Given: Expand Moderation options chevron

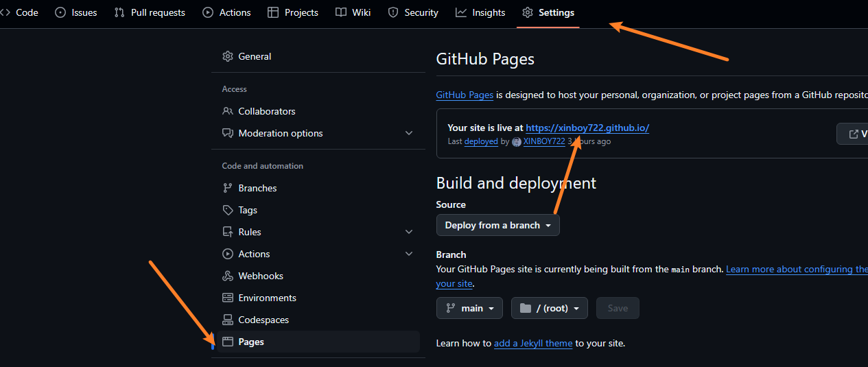Looking at the screenshot, I should coord(409,133).
